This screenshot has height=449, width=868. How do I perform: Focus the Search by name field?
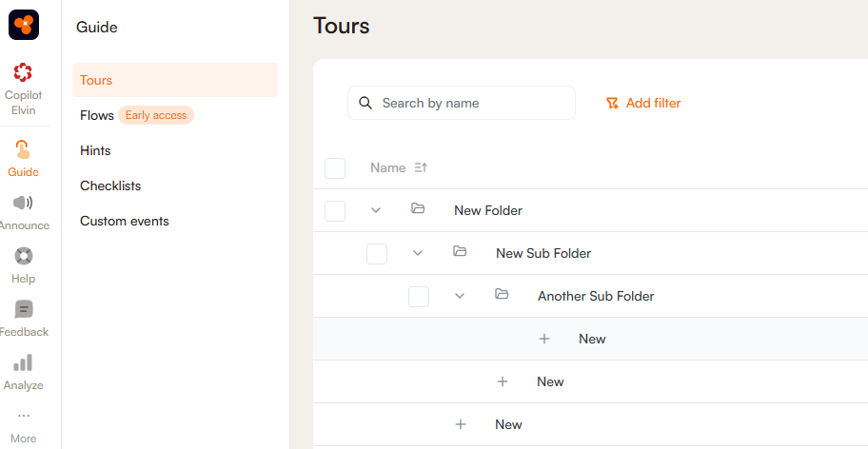(x=471, y=103)
